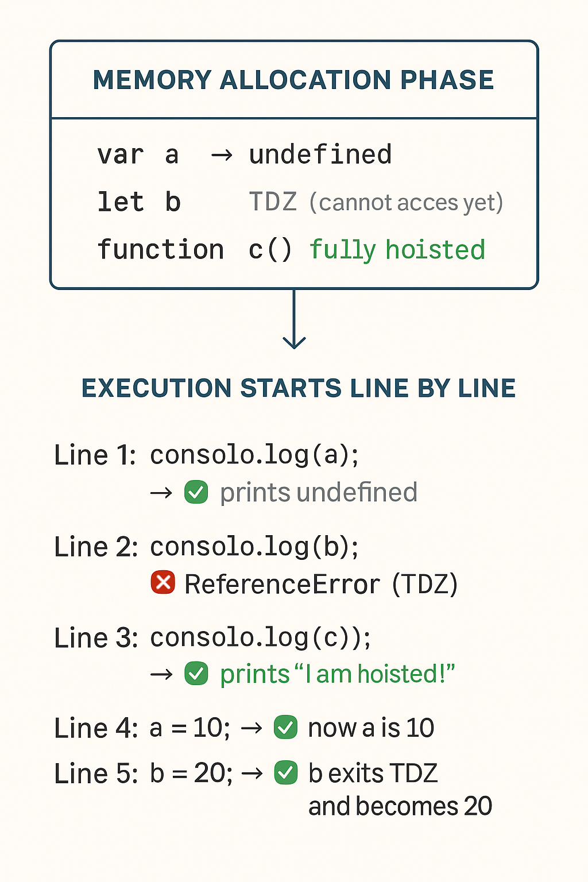Click the green checkmark beside "I am hoisted!"
This screenshot has height=882, width=588.
[196, 674]
